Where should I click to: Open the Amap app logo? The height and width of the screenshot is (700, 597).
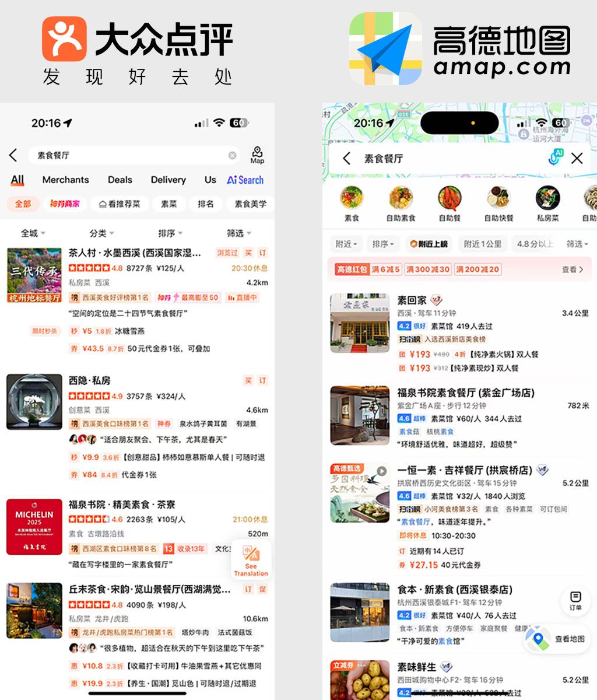coord(385,49)
